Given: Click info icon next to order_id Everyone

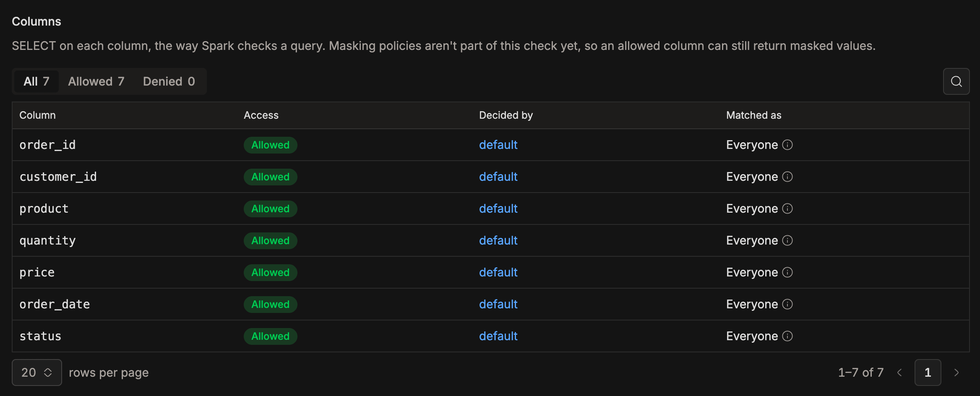Looking at the screenshot, I should (787, 145).
